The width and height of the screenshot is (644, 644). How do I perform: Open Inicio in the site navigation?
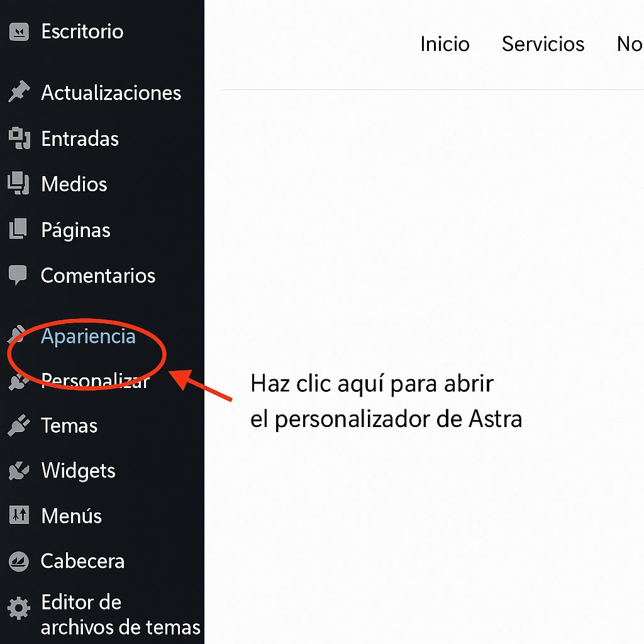click(x=445, y=44)
